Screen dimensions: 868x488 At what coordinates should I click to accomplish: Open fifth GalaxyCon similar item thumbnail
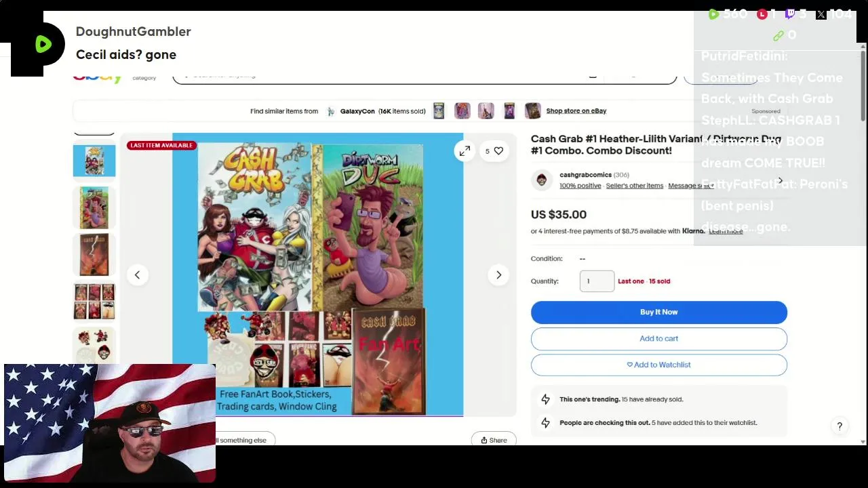click(x=533, y=110)
